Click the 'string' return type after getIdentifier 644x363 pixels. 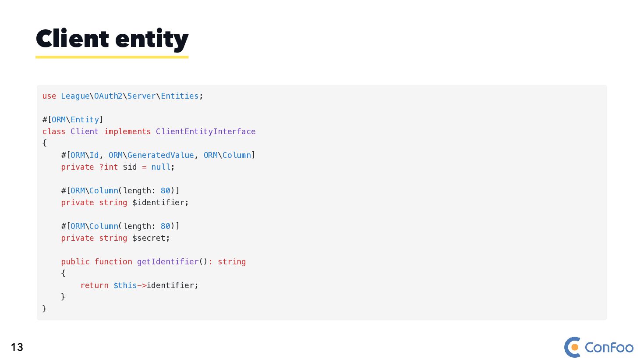(232, 262)
